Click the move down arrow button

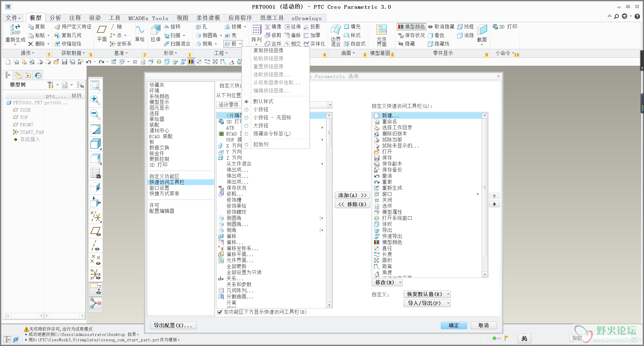click(x=494, y=204)
